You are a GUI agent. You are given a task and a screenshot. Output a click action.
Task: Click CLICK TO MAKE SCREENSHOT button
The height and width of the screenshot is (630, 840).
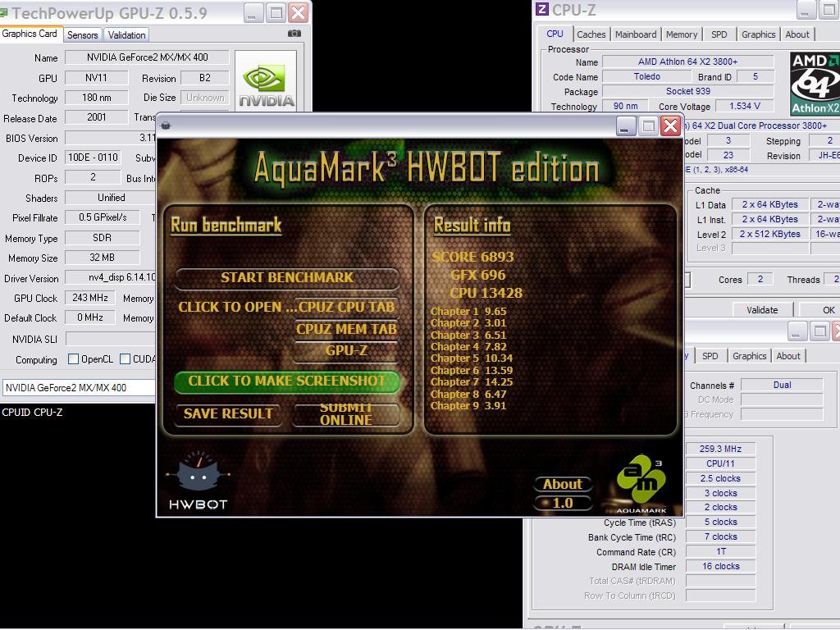pyautogui.click(x=286, y=381)
